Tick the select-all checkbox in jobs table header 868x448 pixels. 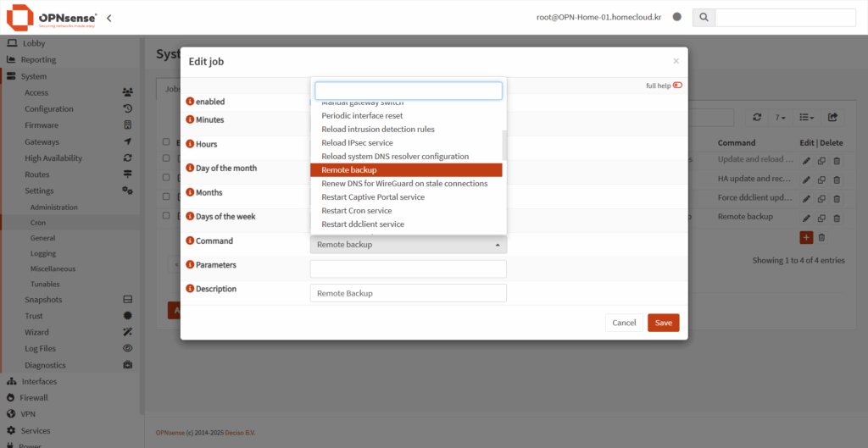[x=167, y=142]
